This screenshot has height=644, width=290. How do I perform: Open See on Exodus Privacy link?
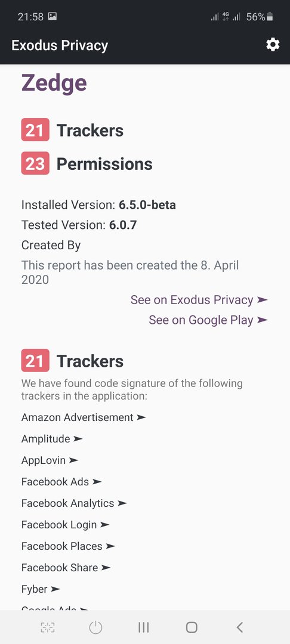point(199,300)
